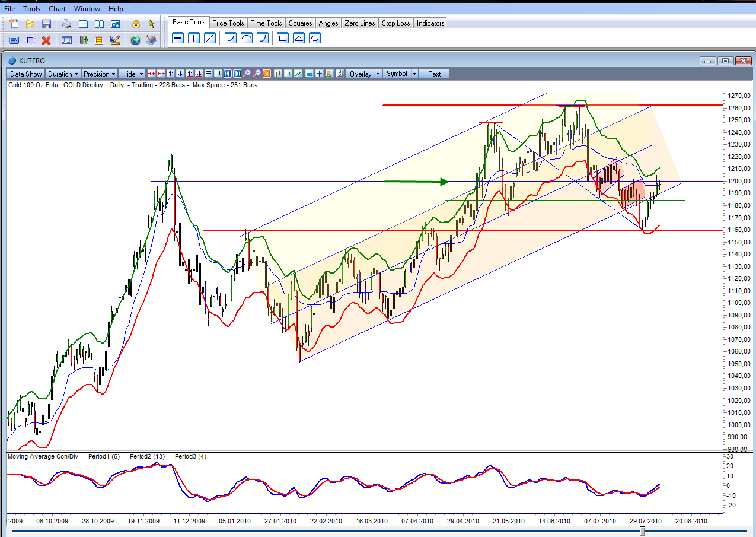Select the horizontal line drawing tool

[178, 38]
